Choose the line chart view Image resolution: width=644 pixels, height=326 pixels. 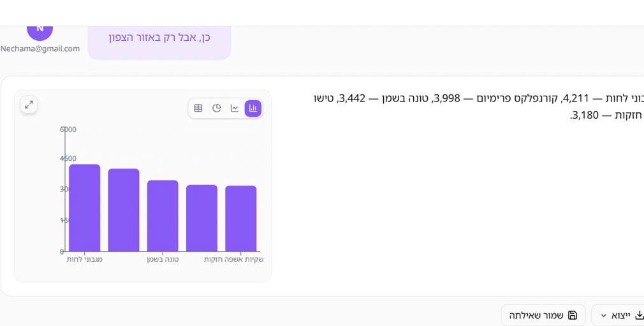point(235,108)
